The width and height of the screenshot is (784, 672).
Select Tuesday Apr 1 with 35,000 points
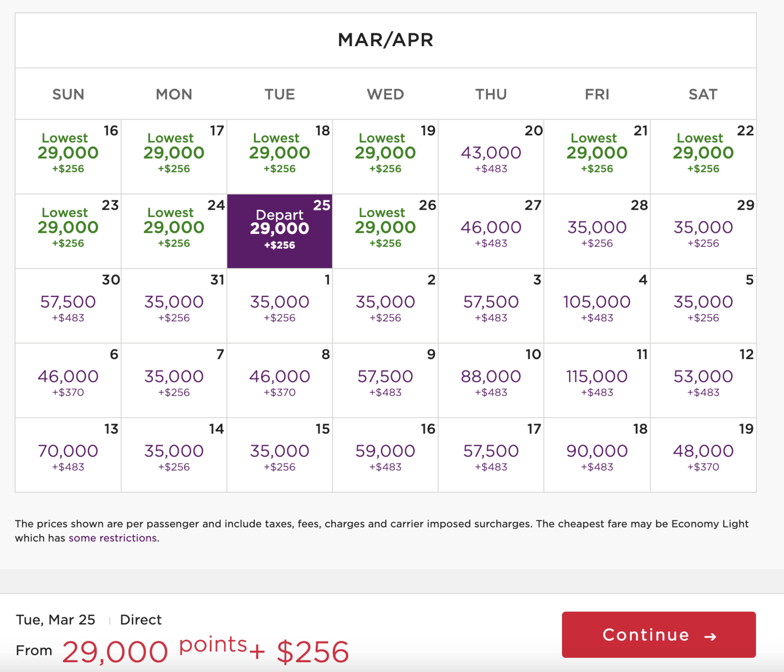pyautogui.click(x=279, y=305)
